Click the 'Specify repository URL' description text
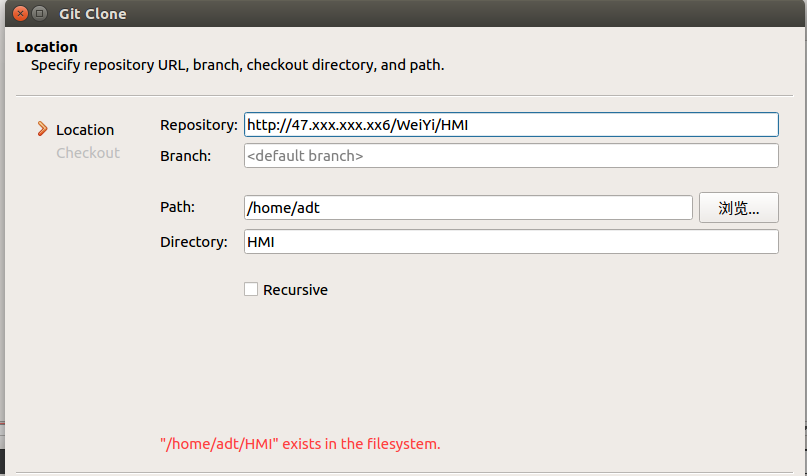 pos(237,65)
